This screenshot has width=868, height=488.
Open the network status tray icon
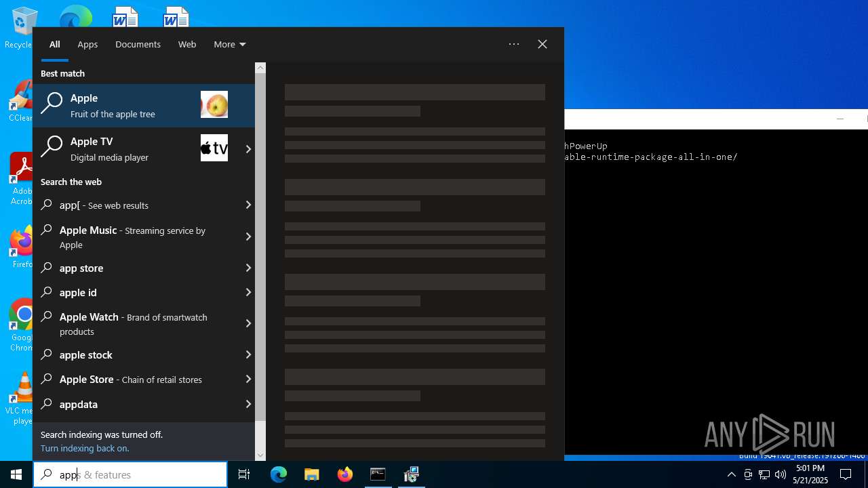point(764,474)
